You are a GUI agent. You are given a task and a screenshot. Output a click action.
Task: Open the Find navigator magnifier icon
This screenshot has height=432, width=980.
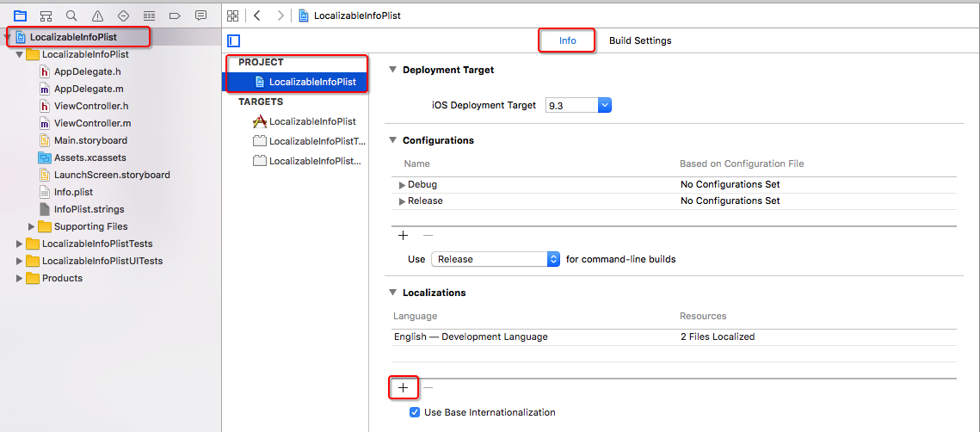point(71,15)
